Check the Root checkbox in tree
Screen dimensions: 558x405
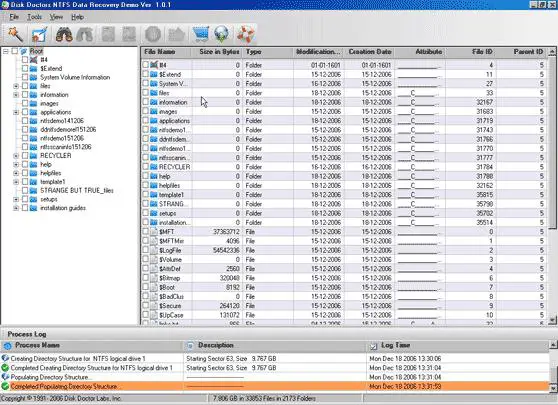(15, 51)
